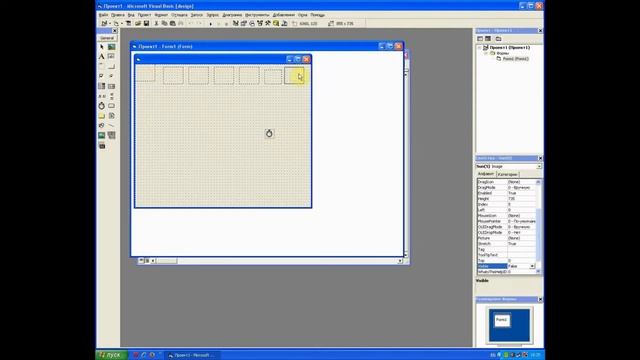Open the Visible property value dropdown
640x360 pixels.
(x=532, y=266)
